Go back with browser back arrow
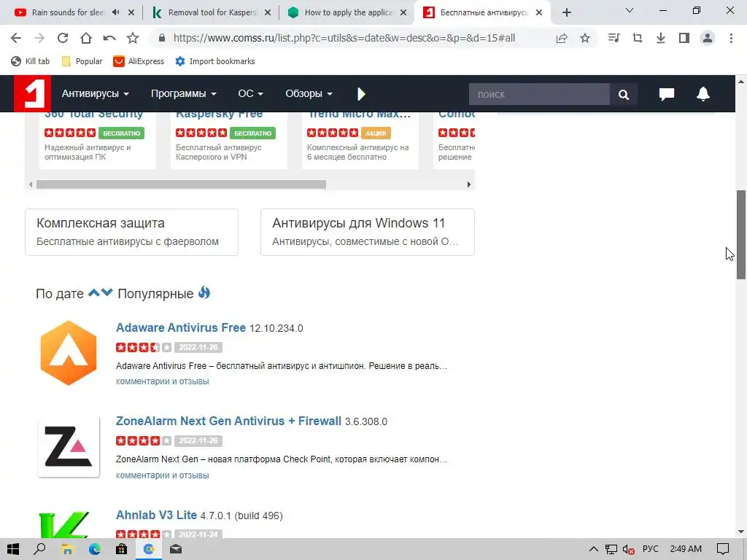Image resolution: width=747 pixels, height=560 pixels. coord(16,38)
